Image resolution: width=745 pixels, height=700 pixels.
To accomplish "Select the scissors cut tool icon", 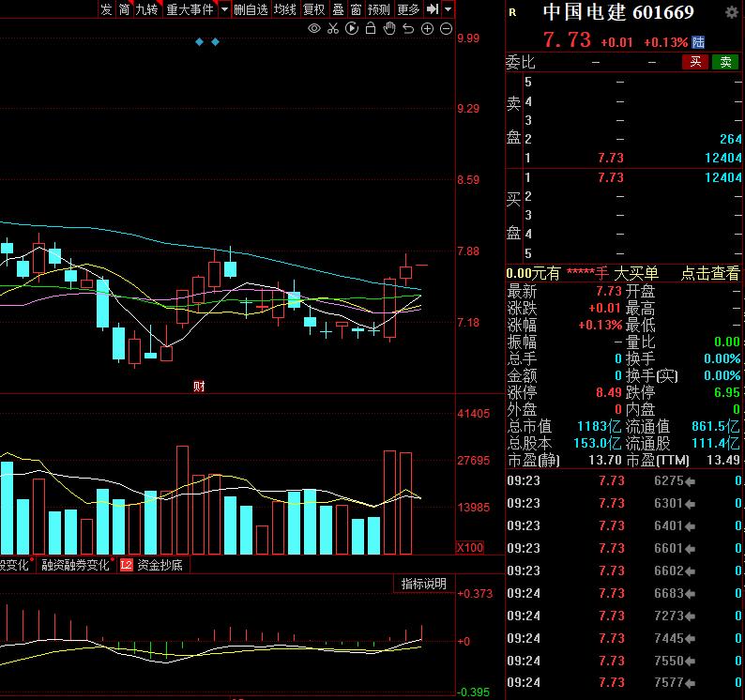I will tap(334, 29).
